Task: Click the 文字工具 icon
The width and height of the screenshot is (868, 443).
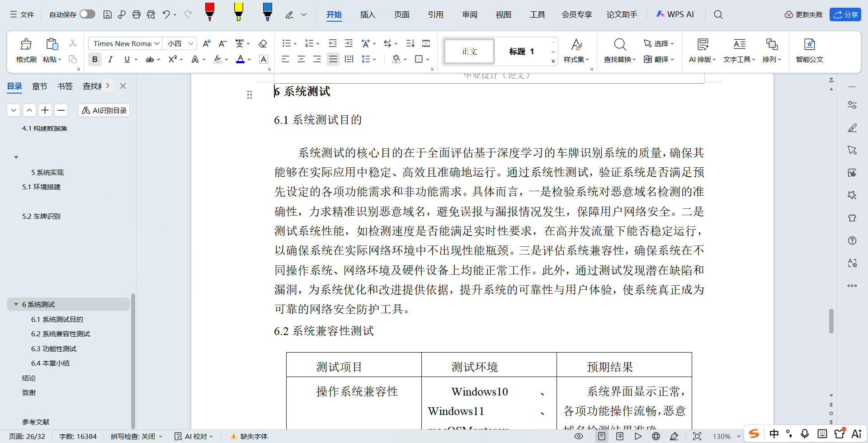Action: pyautogui.click(x=739, y=44)
